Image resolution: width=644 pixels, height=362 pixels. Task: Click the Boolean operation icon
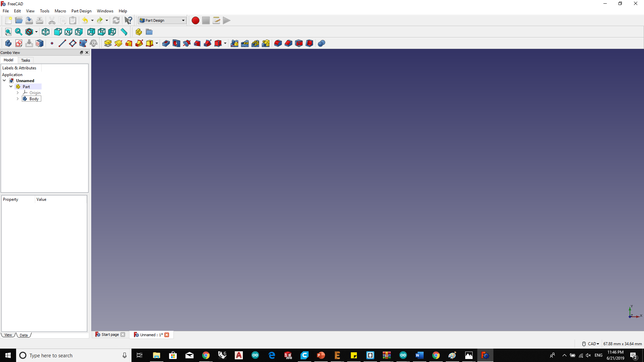[x=321, y=43]
